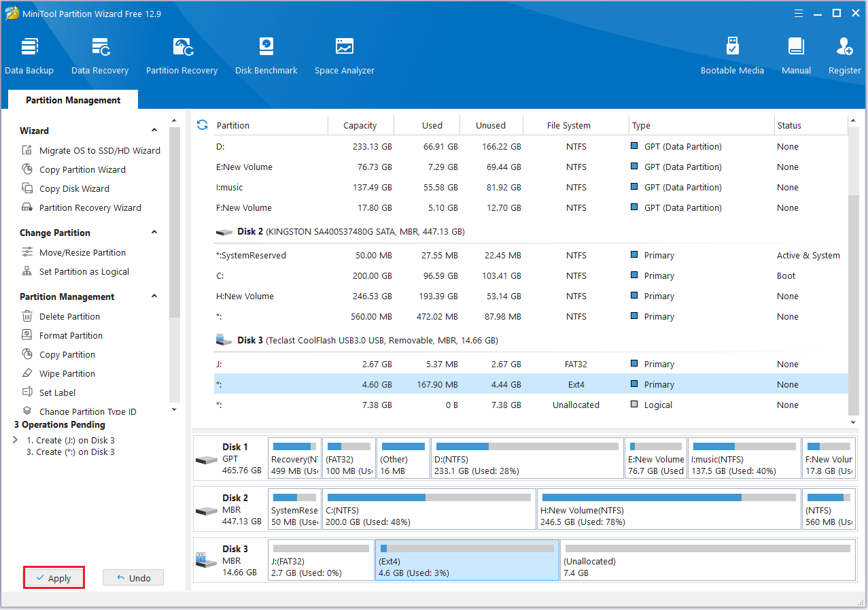Click I:music(NTFS) block in disk map
Viewport: 868px width, 610px height.
744,458
